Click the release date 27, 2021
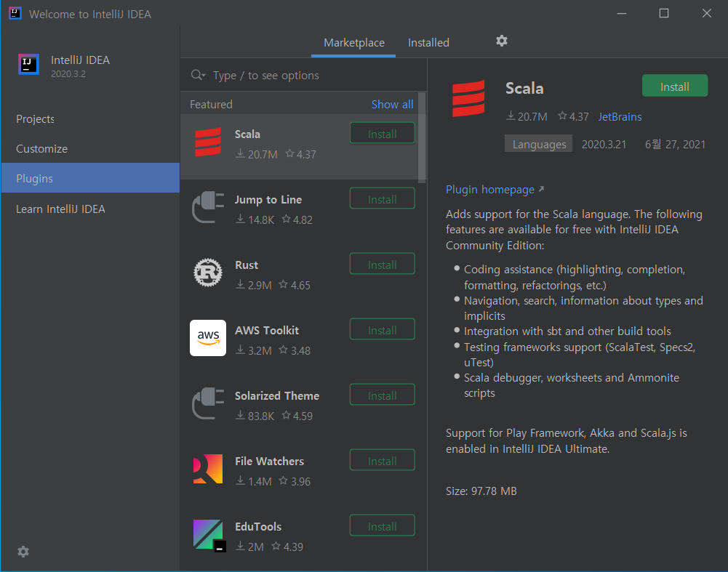Image resolution: width=728 pixels, height=572 pixels. (675, 145)
